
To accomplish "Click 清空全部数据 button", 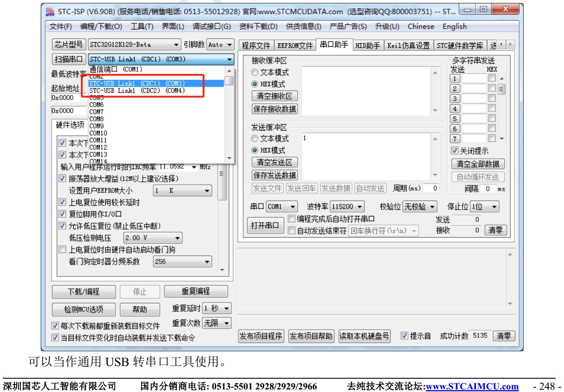I will [x=478, y=164].
